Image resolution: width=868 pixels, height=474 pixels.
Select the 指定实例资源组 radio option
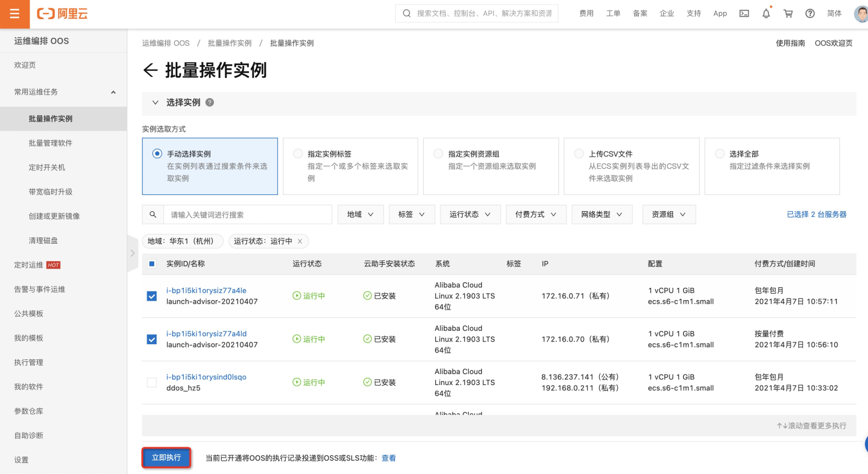click(438, 154)
